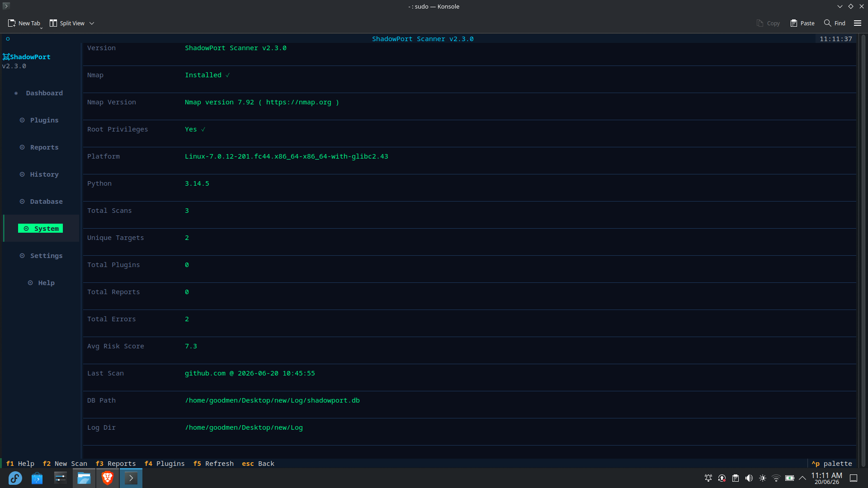This screenshot has width=868, height=488.
Task: Click the Total Scans label
Action: [109, 211]
